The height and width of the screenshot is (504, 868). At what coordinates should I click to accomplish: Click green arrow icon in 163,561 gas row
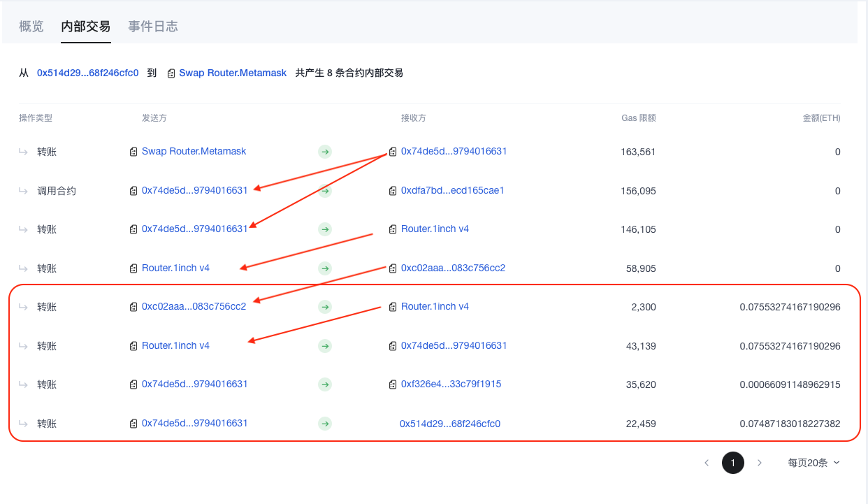324,152
